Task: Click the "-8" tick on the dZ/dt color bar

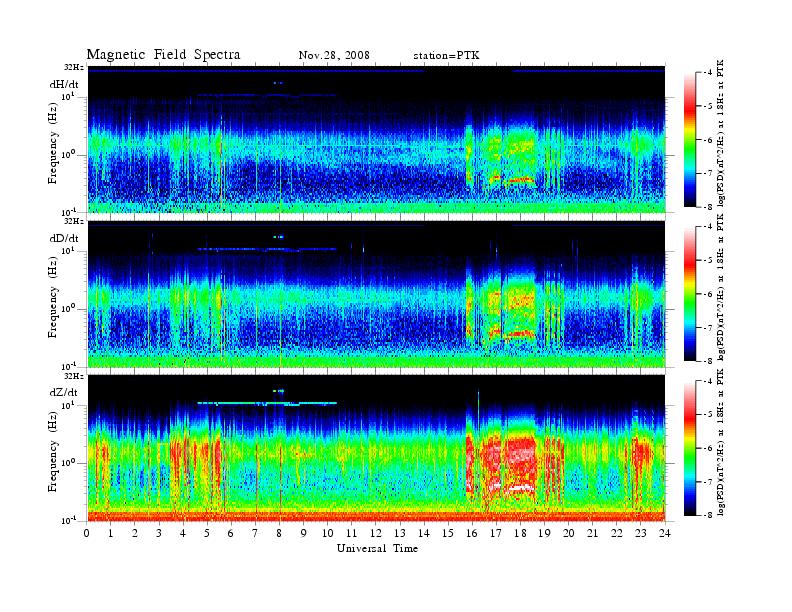Action: tap(709, 515)
